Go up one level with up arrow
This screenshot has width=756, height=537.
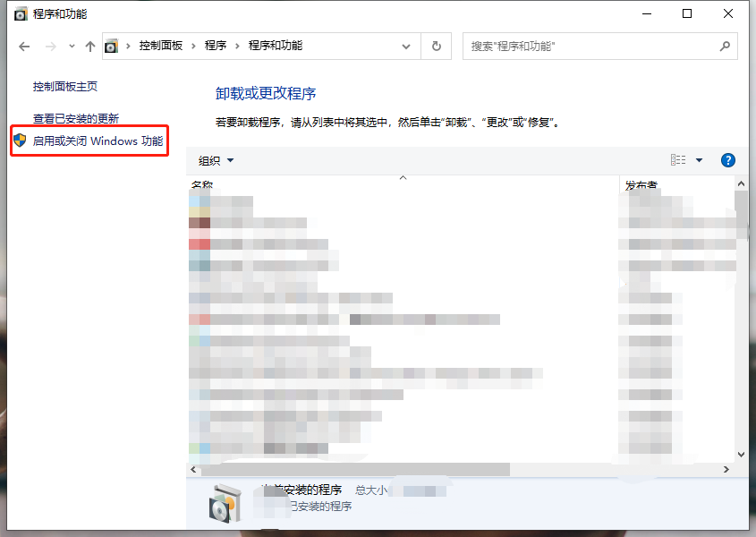click(x=90, y=47)
